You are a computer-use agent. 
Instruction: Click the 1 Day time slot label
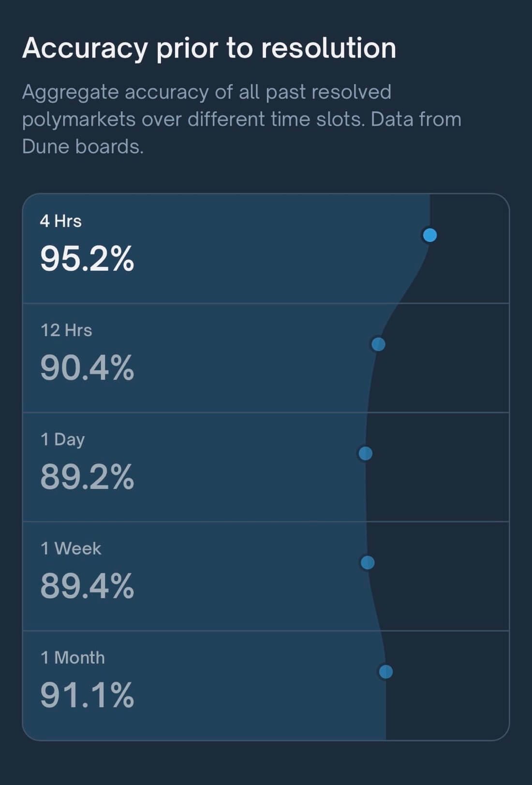tap(63, 440)
